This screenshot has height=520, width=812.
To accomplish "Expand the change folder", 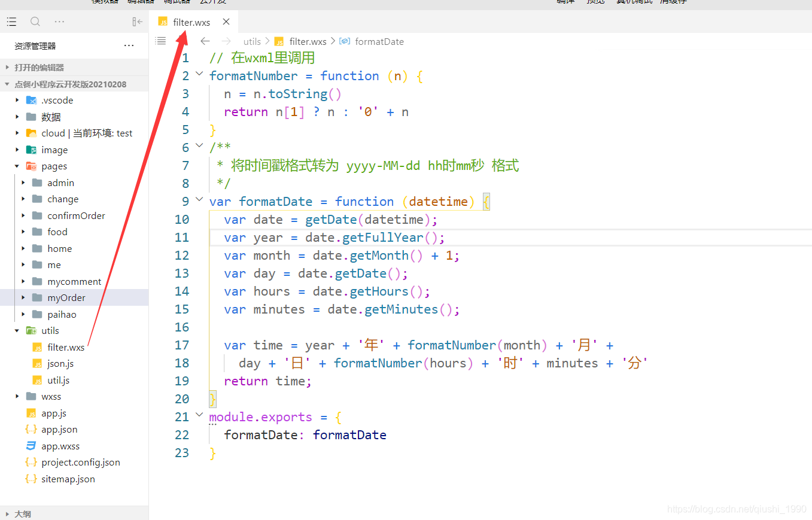I will click(x=23, y=199).
